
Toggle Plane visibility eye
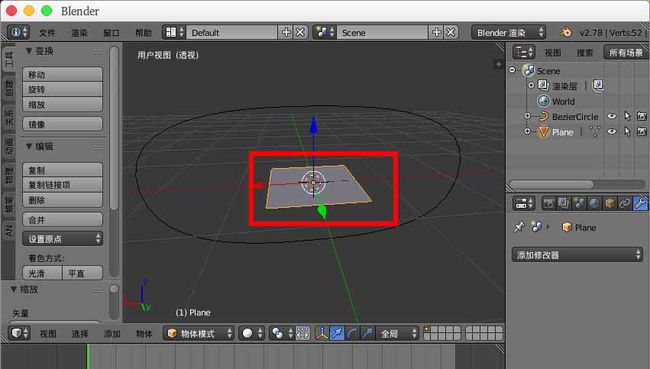tap(612, 132)
